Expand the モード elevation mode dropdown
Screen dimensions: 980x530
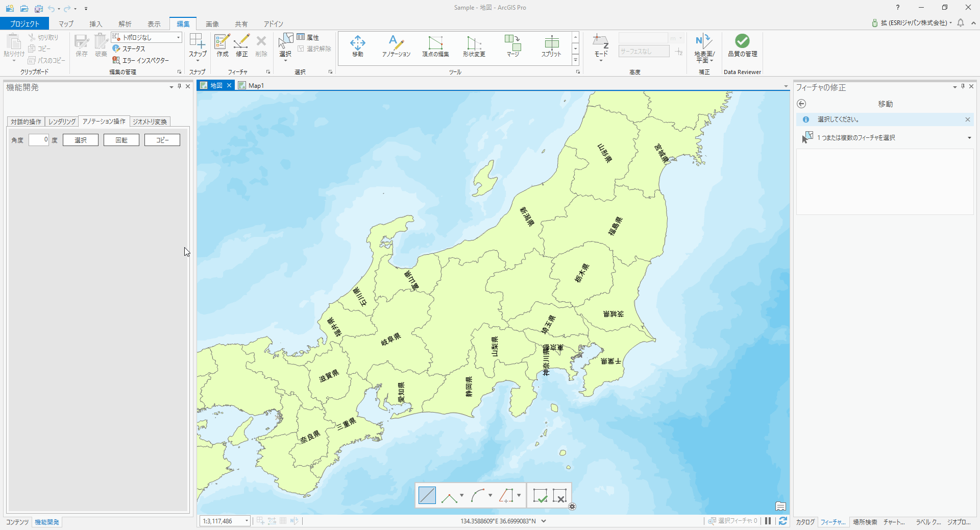(x=601, y=61)
